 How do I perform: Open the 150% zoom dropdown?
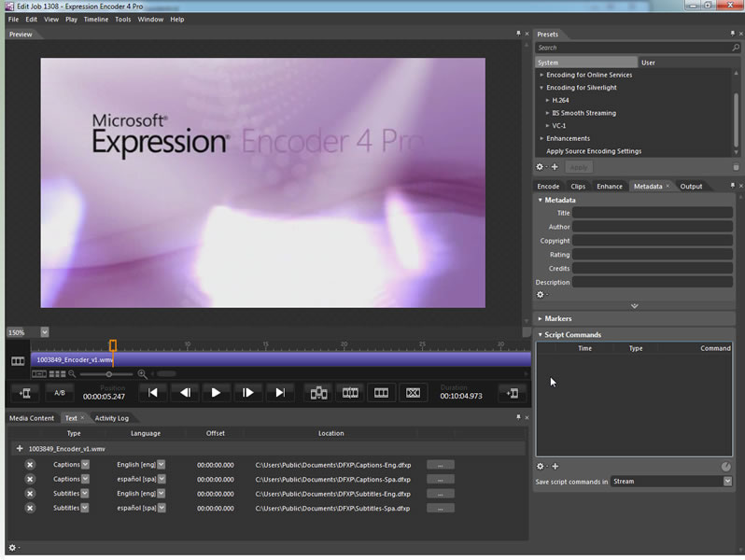point(44,332)
